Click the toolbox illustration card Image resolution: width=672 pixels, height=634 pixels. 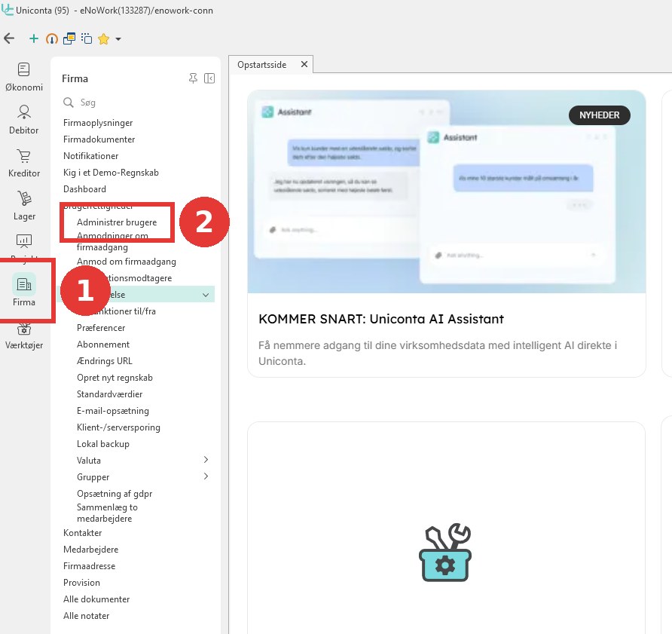(446, 528)
